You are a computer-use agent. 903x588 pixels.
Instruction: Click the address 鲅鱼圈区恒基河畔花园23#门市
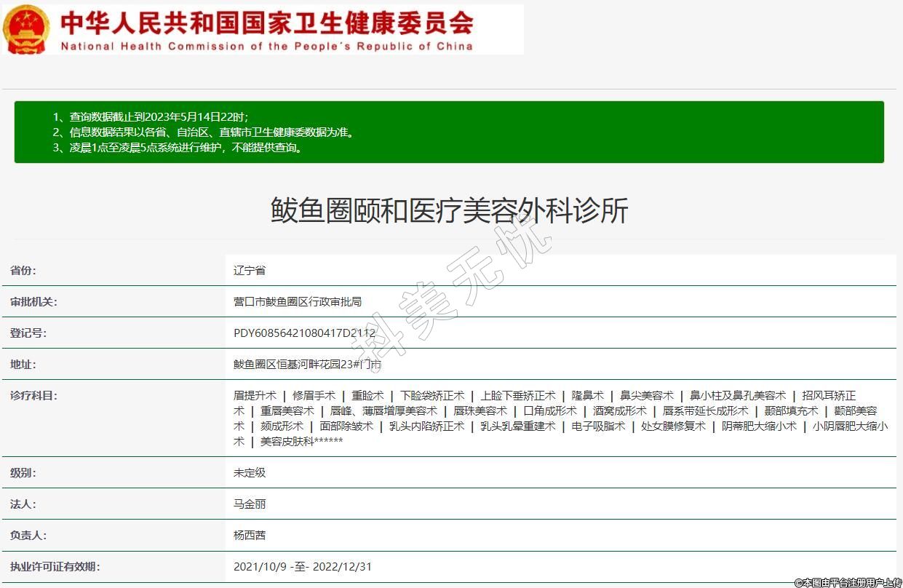click(307, 364)
